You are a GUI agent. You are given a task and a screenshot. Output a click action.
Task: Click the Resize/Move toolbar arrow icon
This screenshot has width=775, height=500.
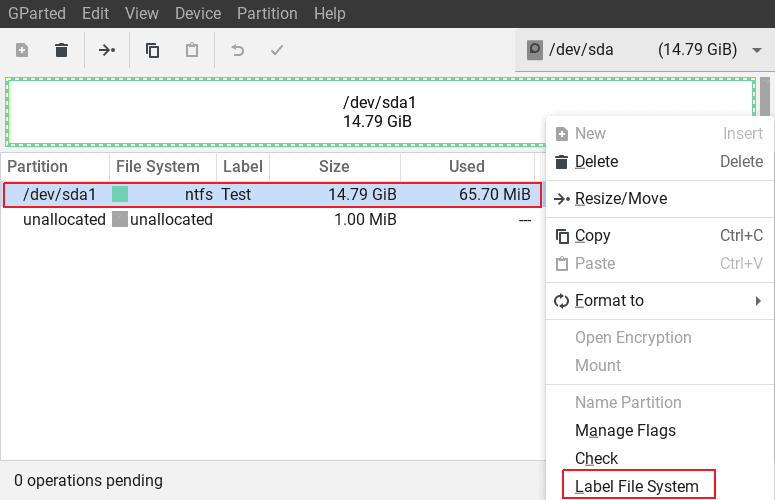[x=107, y=50]
